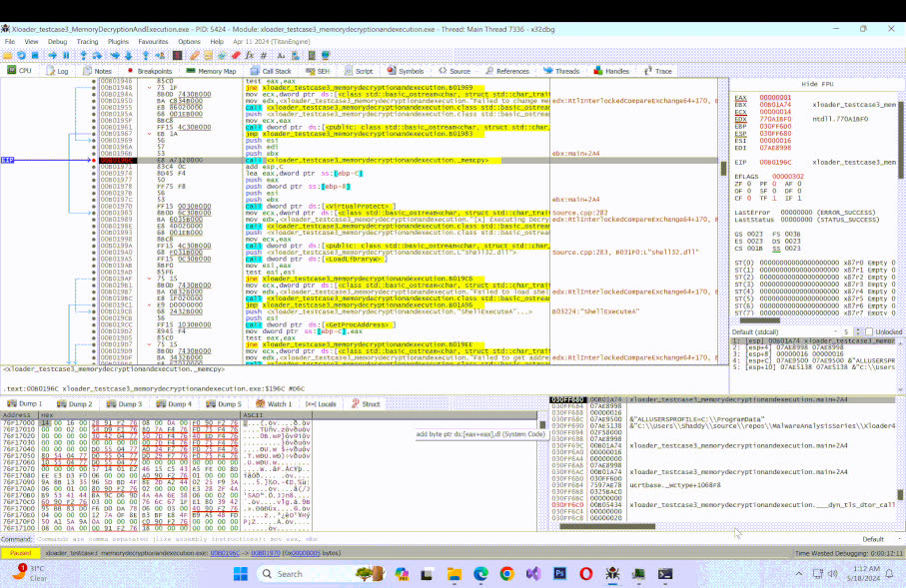Click the stack panel horizontal scrollbar

[x=606, y=526]
